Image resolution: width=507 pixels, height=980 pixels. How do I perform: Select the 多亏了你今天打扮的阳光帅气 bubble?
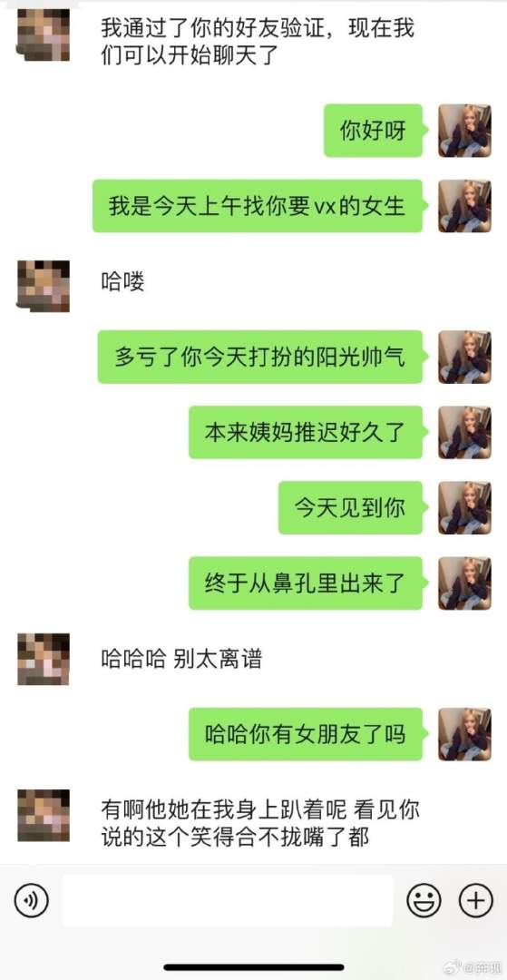[263, 357]
